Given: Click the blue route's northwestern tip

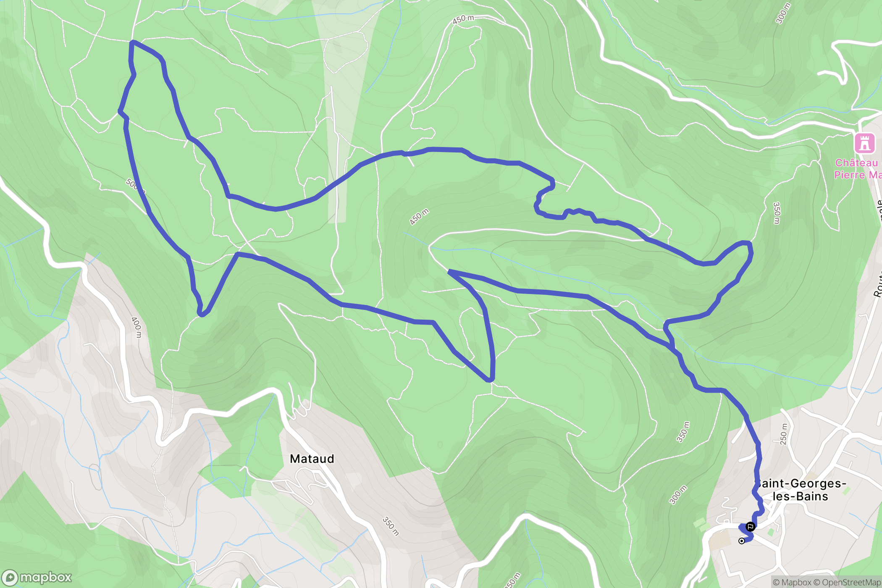Looking at the screenshot, I should tap(132, 42).
